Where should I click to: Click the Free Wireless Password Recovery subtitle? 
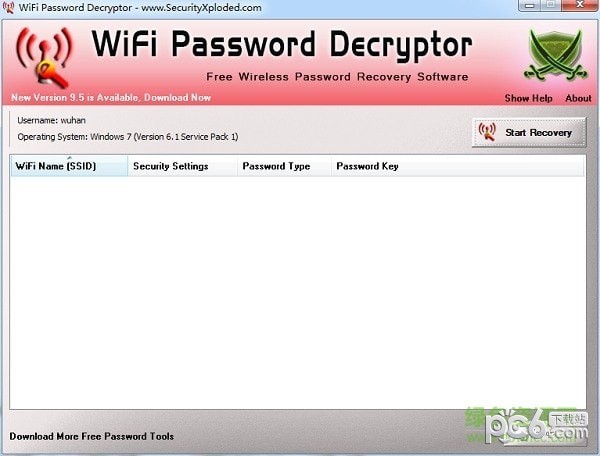[337, 77]
